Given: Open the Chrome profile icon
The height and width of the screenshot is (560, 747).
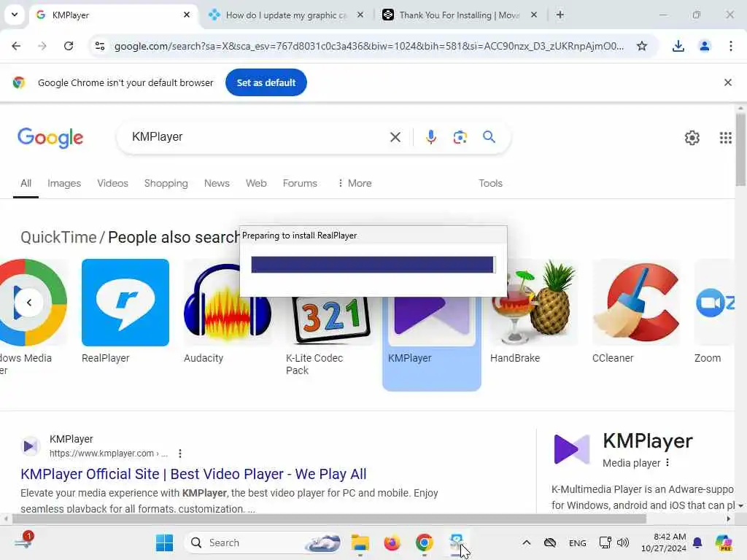Looking at the screenshot, I should [704, 46].
